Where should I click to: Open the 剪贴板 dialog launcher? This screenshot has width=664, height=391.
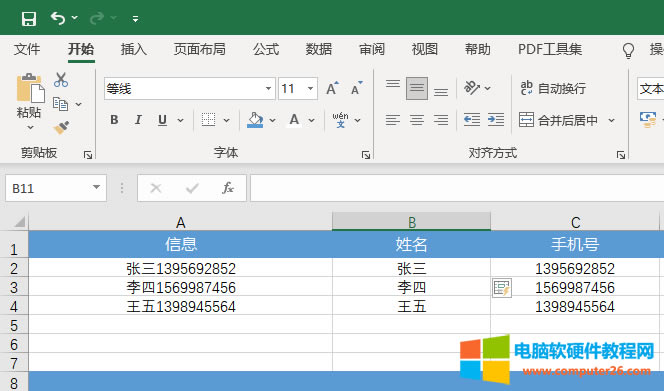88,155
